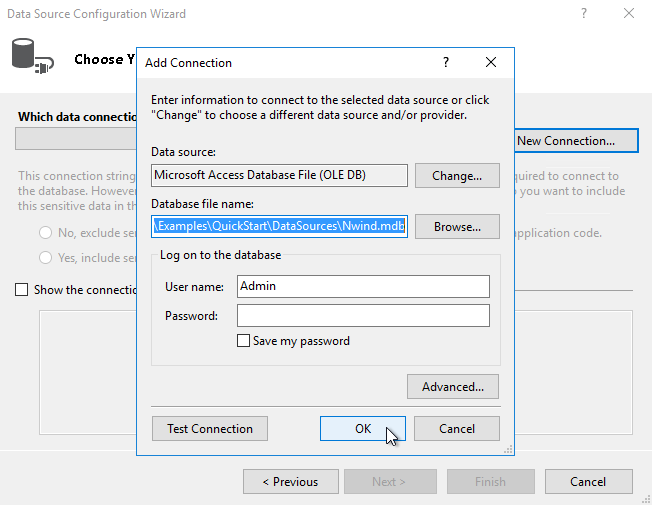Image resolution: width=652 pixels, height=505 pixels.
Task: Cancel the Add Connection dialog
Action: point(457,429)
